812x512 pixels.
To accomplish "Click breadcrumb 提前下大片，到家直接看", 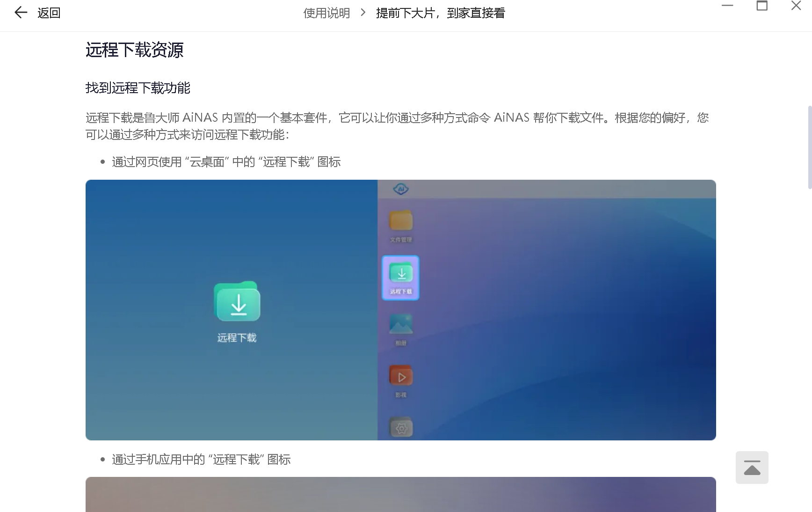I will click(441, 13).
